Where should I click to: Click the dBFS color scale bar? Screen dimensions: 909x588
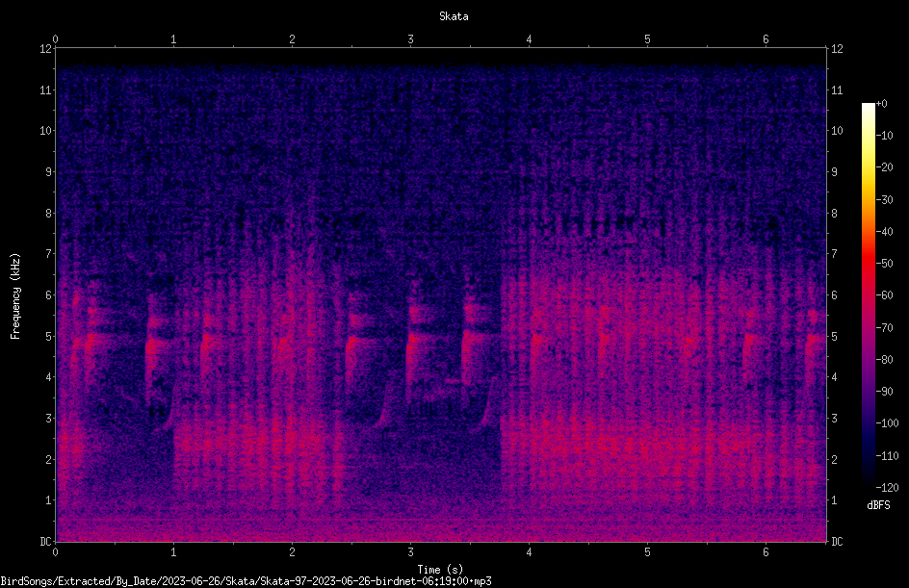pyautogui.click(x=868, y=294)
